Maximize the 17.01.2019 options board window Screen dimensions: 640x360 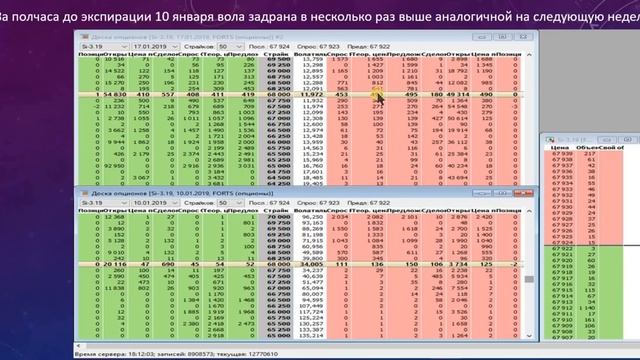coord(503,37)
